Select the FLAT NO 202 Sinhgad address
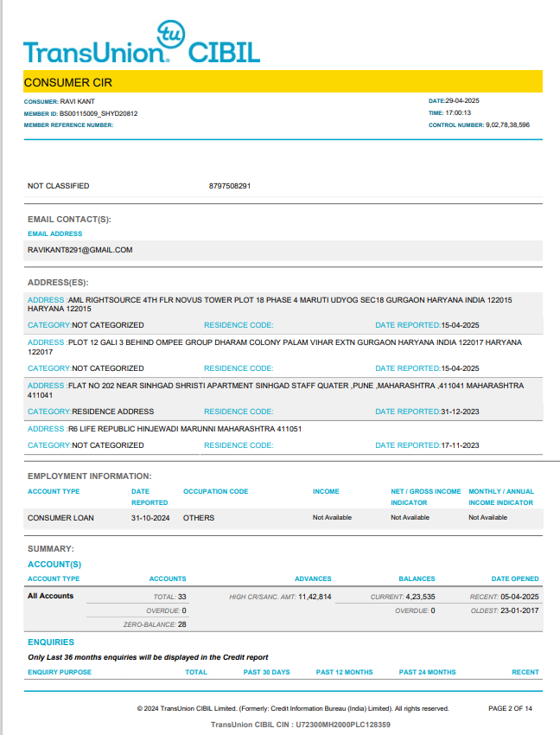560x735 pixels. pos(276,391)
